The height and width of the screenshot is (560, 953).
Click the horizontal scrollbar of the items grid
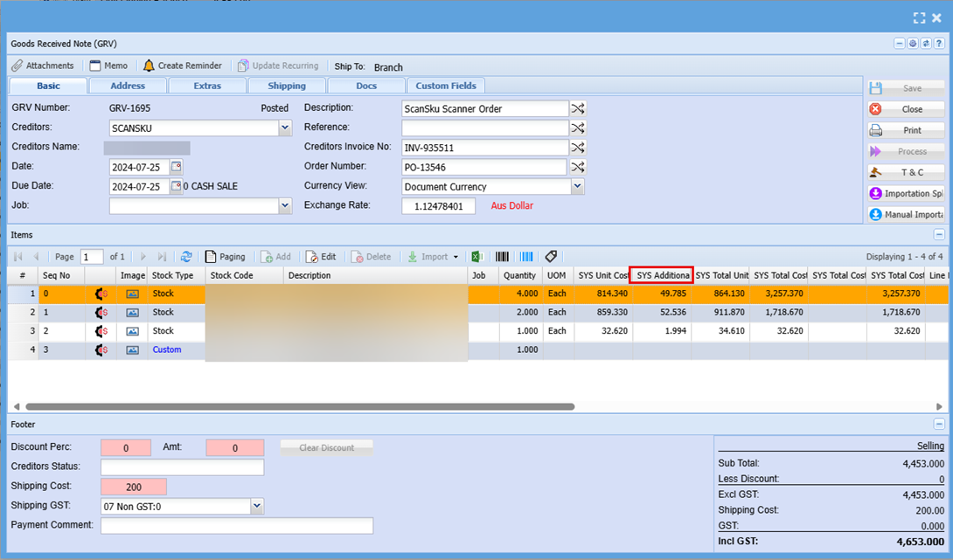[300, 407]
